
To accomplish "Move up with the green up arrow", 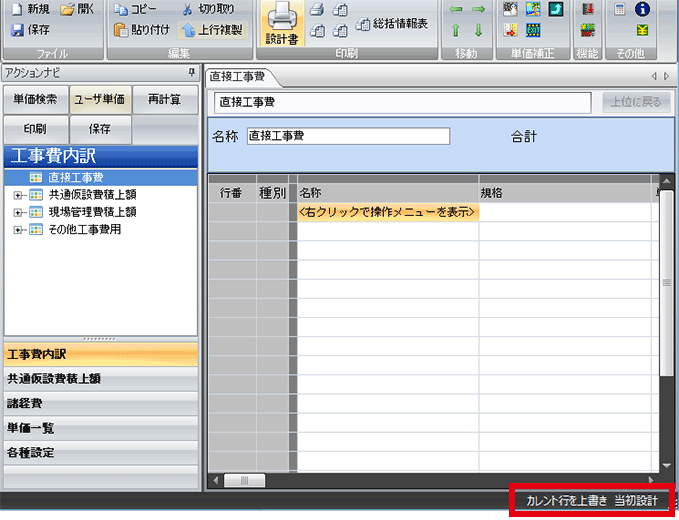I will click(456, 30).
